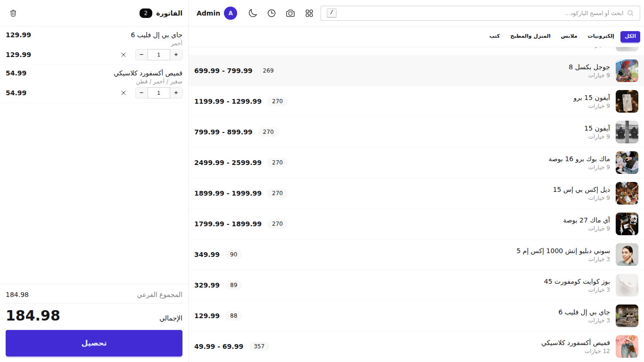Select the كتب category tab
The width and height of the screenshot is (644, 362).
[495, 36]
